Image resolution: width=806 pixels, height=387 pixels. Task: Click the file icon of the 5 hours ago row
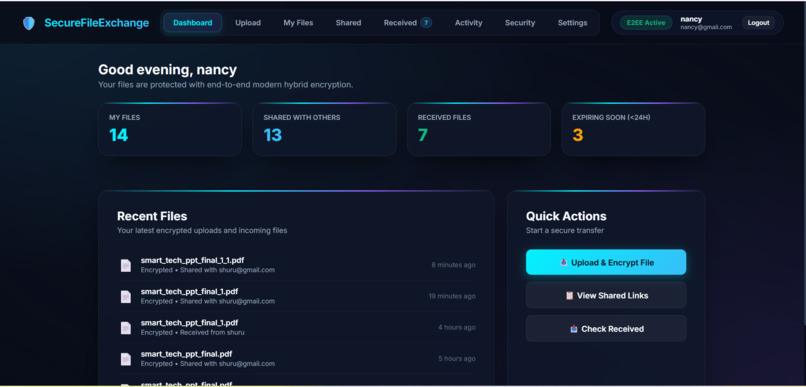126,359
